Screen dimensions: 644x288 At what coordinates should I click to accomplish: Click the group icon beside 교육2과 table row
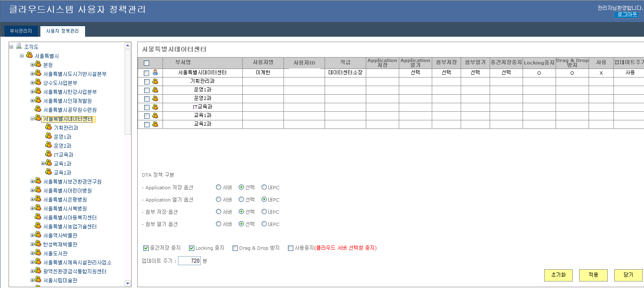(x=155, y=124)
